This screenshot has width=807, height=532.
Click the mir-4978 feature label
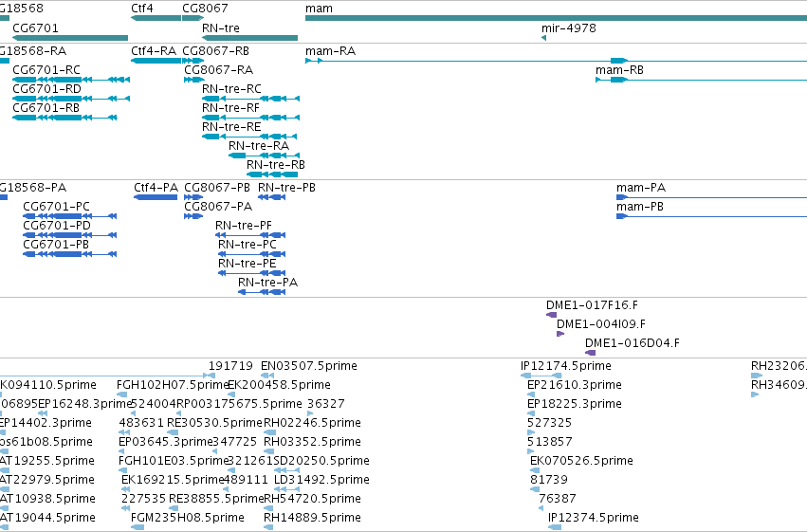(x=569, y=28)
